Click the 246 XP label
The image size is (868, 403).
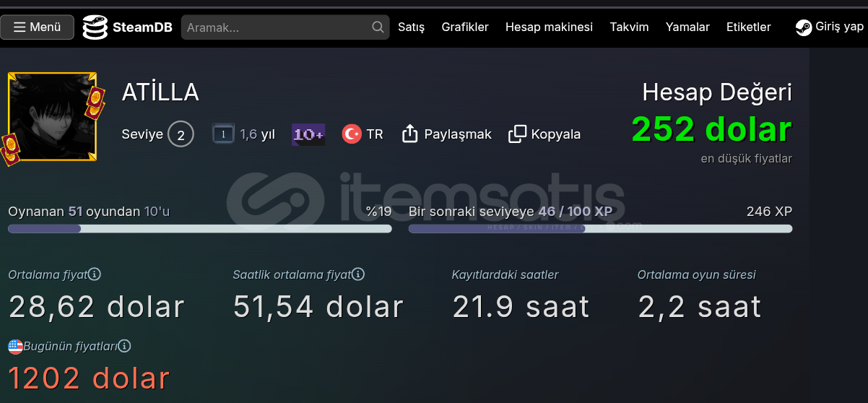click(x=769, y=212)
